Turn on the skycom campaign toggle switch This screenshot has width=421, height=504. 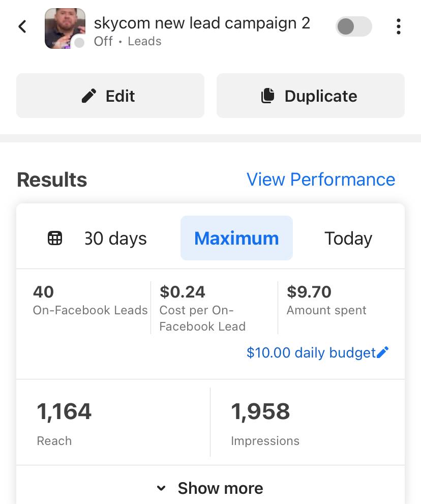[354, 26]
